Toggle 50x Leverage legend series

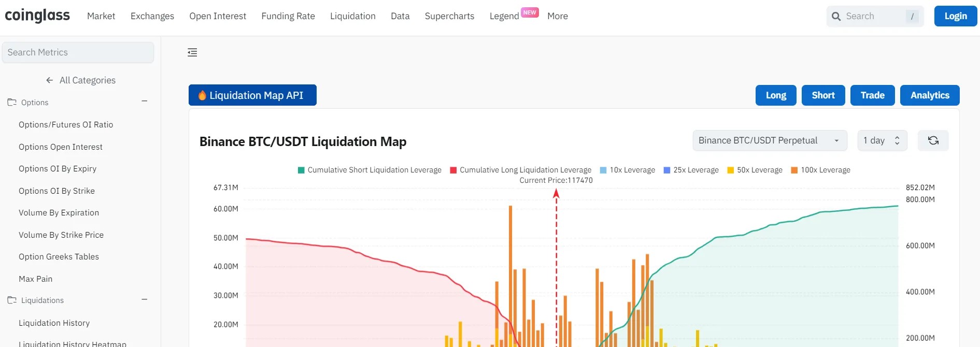point(755,170)
